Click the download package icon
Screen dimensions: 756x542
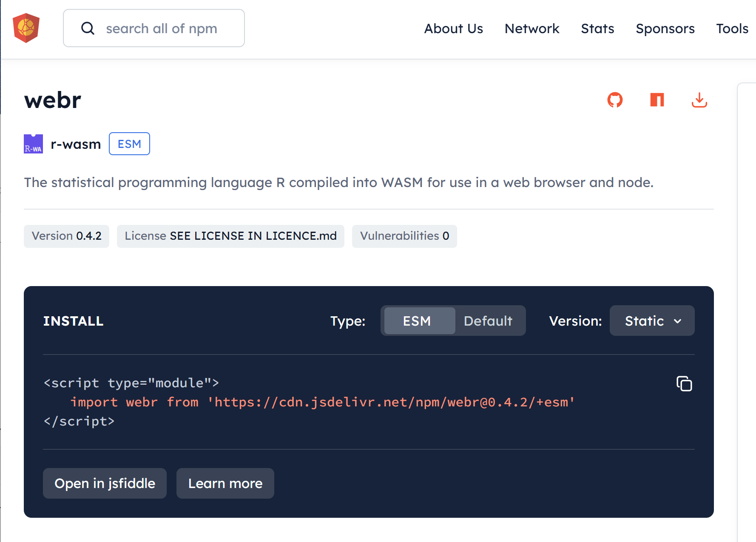699,100
